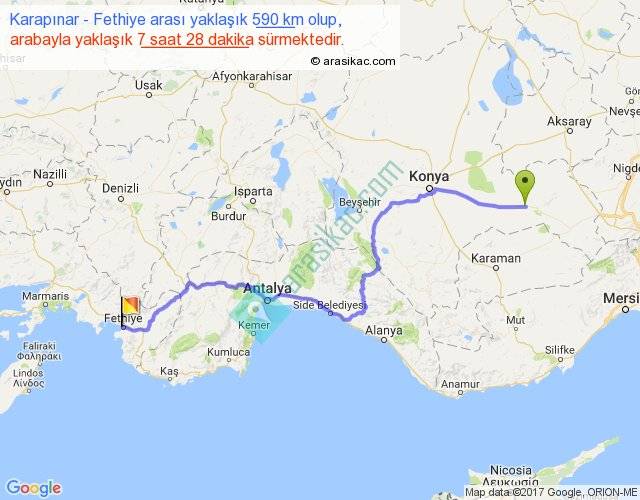Image resolution: width=640 pixels, height=500 pixels.
Task: Click the Aksaray city marker
Action: (570, 131)
